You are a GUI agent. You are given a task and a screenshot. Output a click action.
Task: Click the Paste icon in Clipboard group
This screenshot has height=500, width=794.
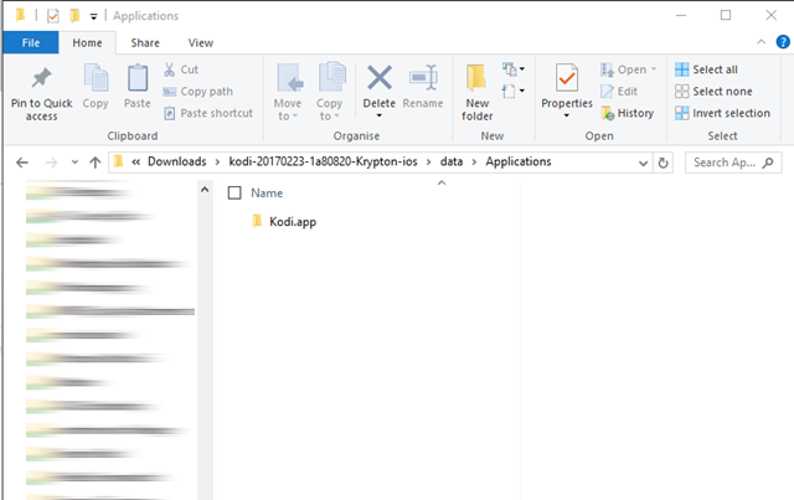[137, 80]
